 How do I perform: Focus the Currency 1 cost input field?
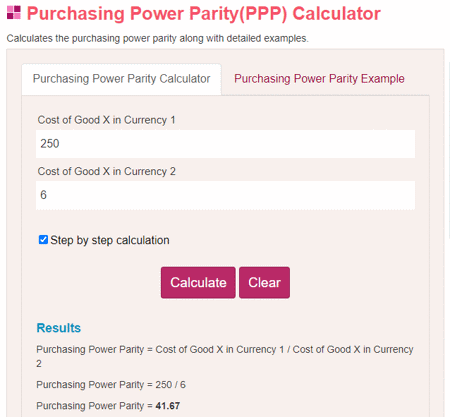225,144
